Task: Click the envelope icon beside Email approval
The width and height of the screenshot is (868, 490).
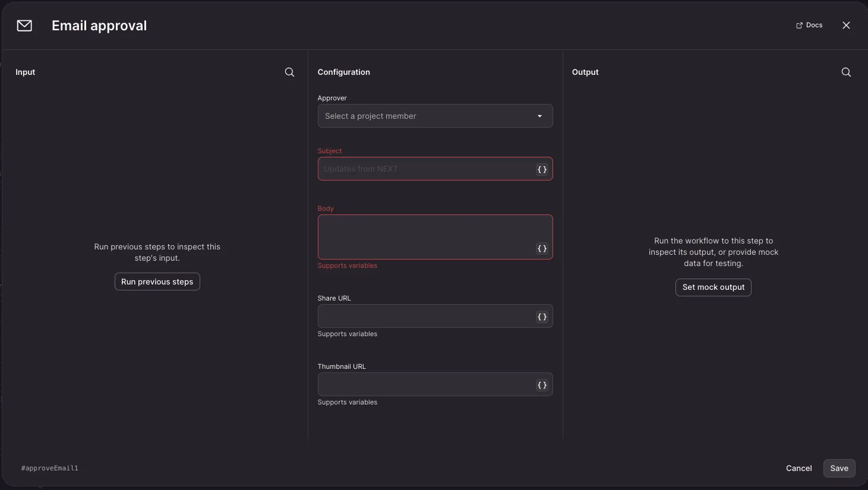Action: (24, 26)
